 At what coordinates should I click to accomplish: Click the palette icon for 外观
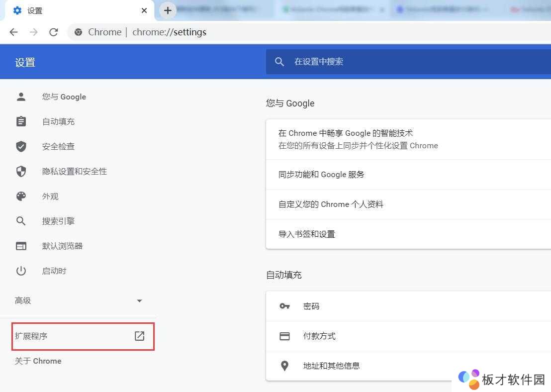pos(21,196)
